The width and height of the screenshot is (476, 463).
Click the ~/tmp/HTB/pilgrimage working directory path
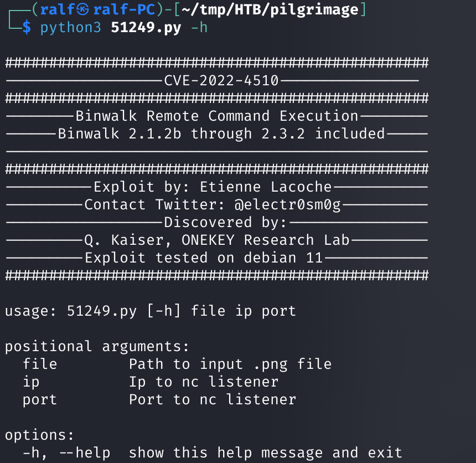click(270, 10)
